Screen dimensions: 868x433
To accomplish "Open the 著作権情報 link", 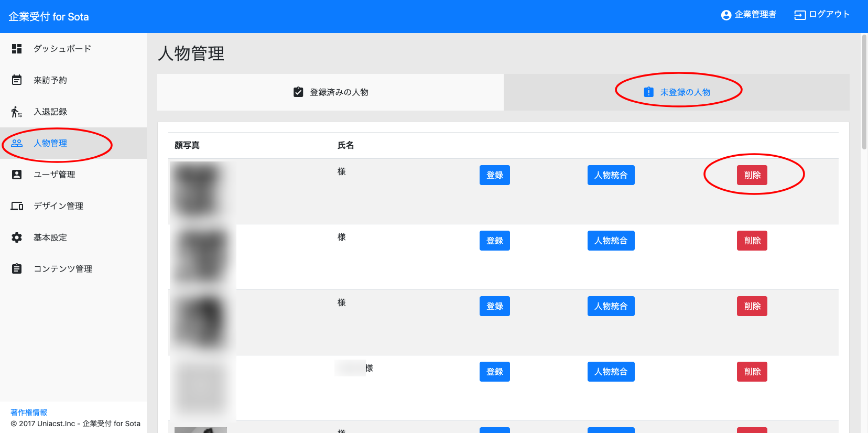I will pyautogui.click(x=29, y=413).
